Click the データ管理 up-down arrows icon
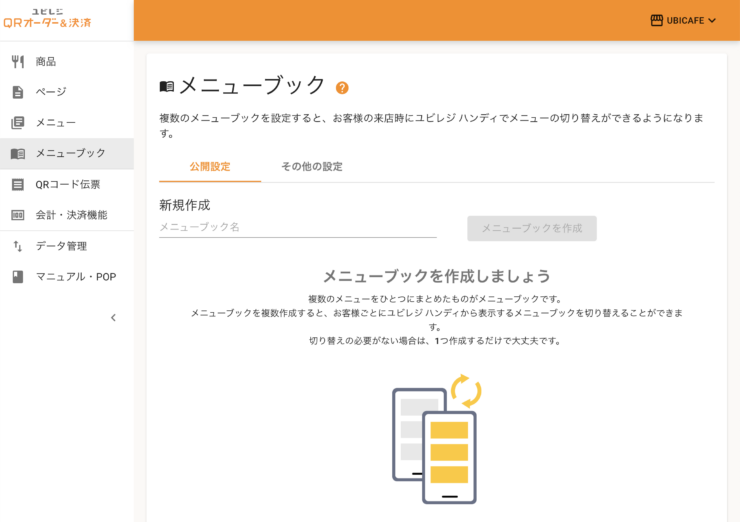This screenshot has width=740, height=522. [17, 246]
